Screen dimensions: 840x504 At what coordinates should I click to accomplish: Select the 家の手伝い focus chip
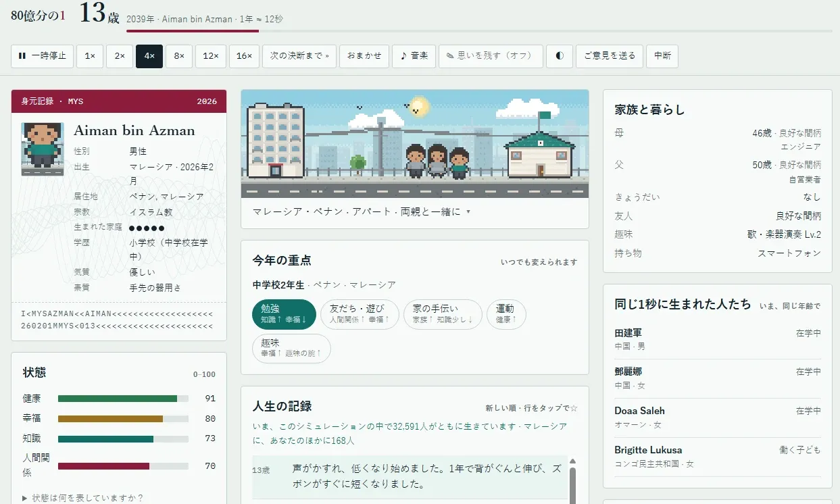pyautogui.click(x=443, y=314)
